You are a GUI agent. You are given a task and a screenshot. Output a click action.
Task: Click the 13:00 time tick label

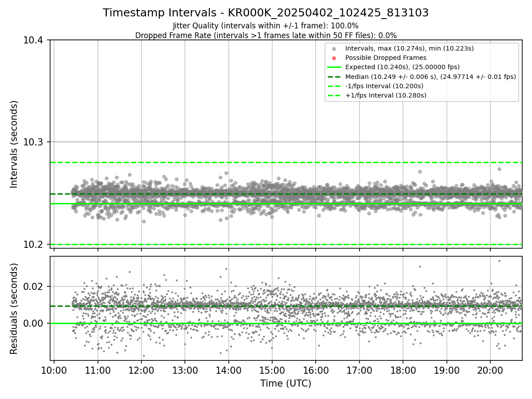pos(185,371)
